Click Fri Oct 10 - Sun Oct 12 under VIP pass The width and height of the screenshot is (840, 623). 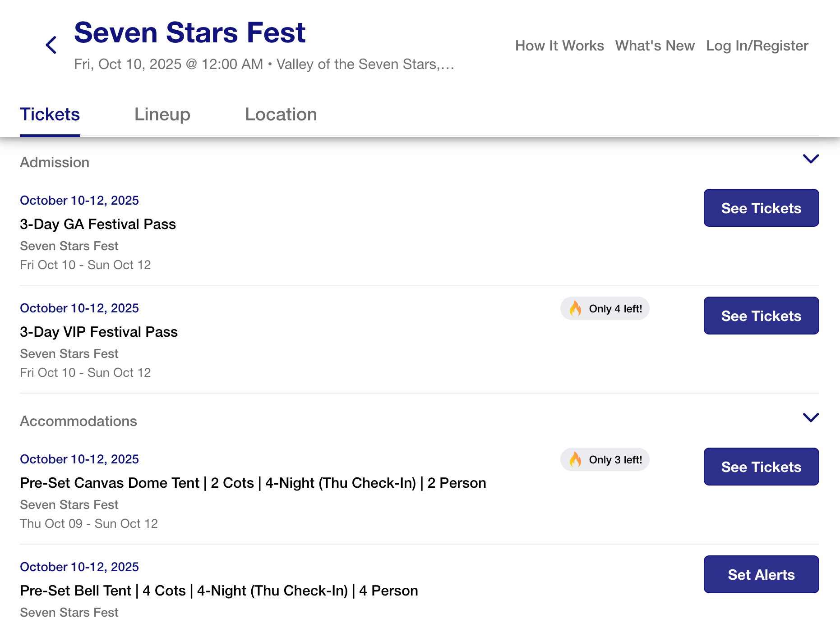(x=85, y=373)
